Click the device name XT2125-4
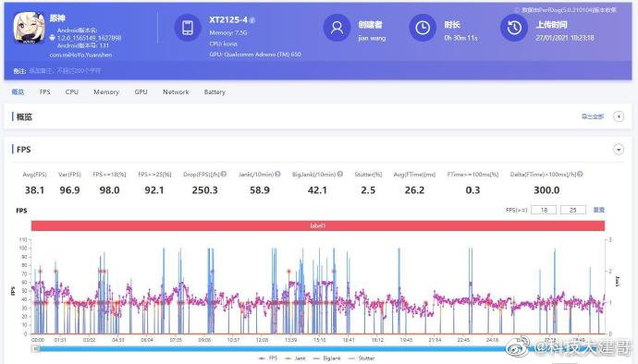638x364 pixels. [x=228, y=19]
